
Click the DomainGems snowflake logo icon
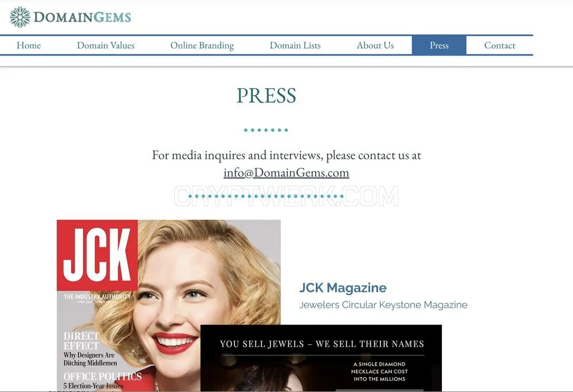point(19,17)
